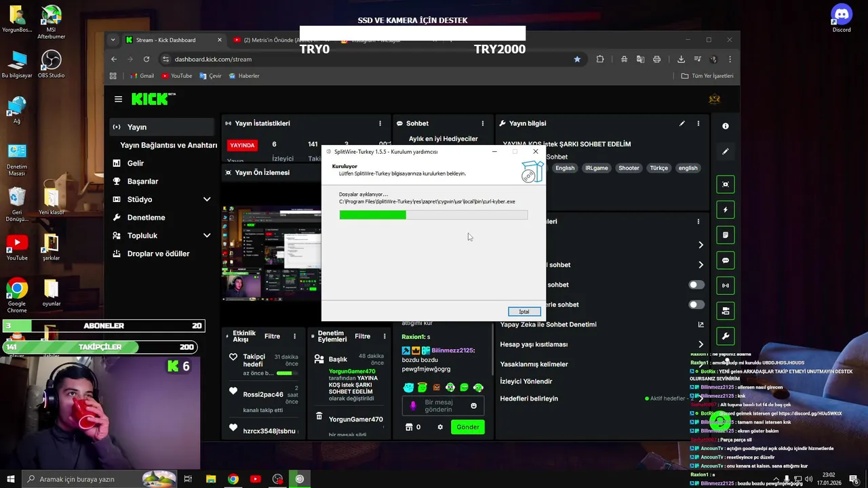Open the emoji picker in chat input
The image size is (868, 488).
[x=473, y=405]
